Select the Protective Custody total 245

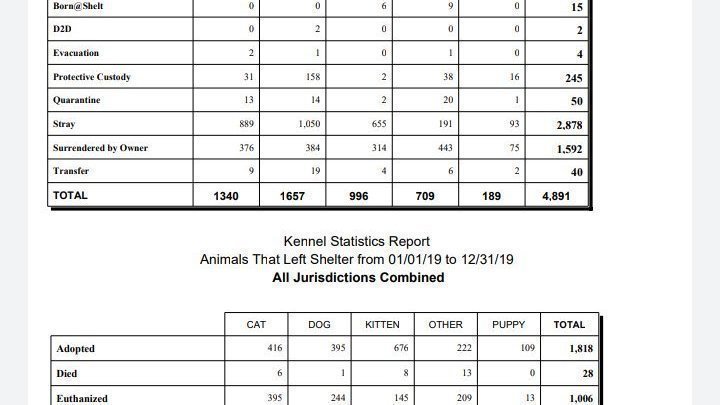pos(574,78)
